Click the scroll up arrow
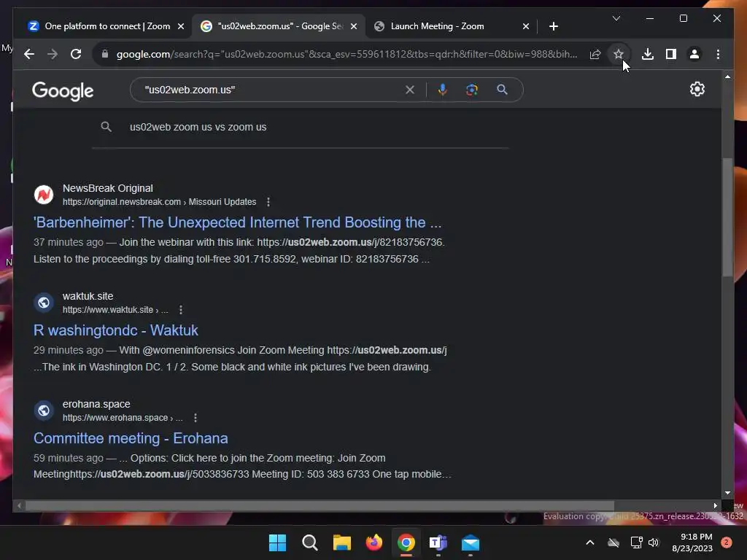The height and width of the screenshot is (560, 747). 727,76
